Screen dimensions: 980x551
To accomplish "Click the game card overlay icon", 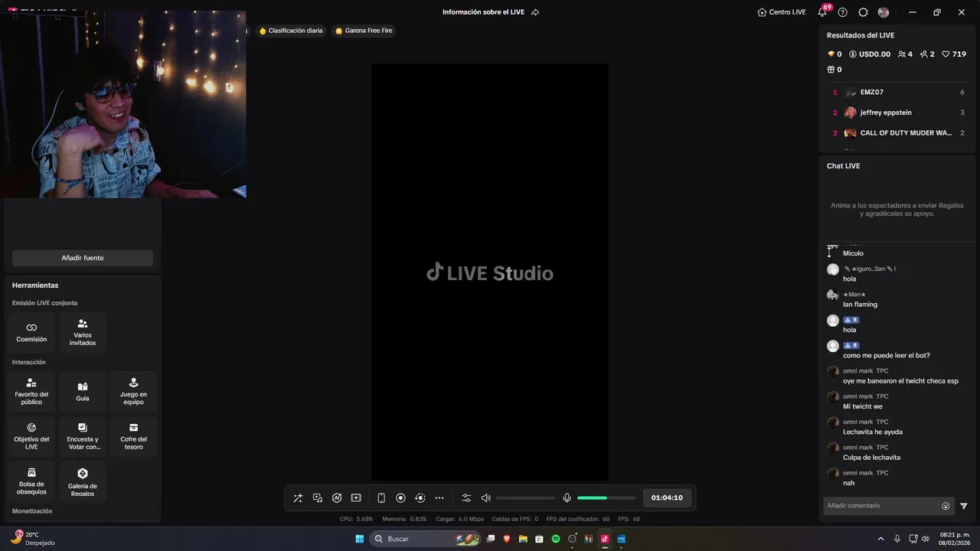I will pyautogui.click(x=356, y=498).
